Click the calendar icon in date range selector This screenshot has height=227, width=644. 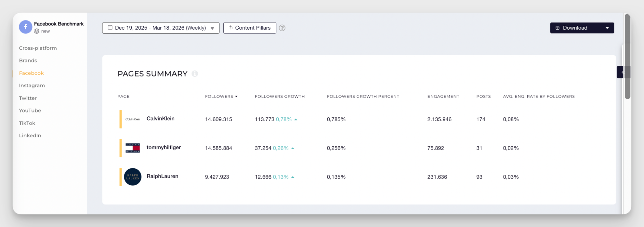[x=110, y=28]
